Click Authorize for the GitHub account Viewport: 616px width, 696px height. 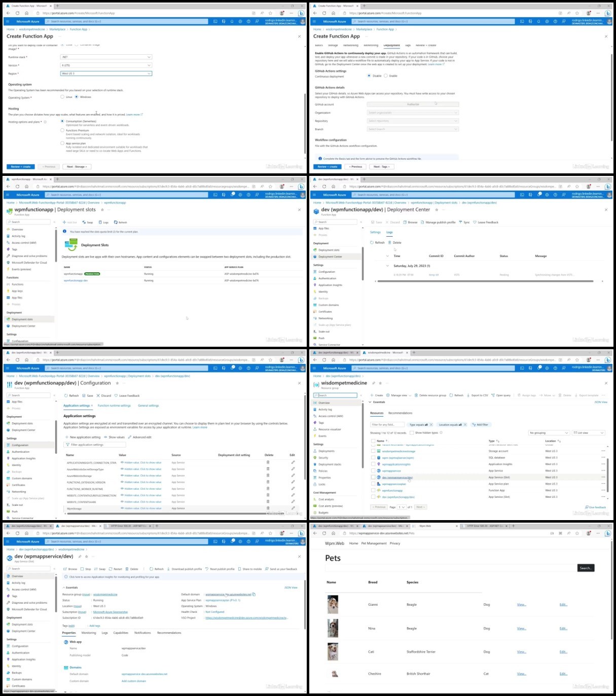(413, 104)
